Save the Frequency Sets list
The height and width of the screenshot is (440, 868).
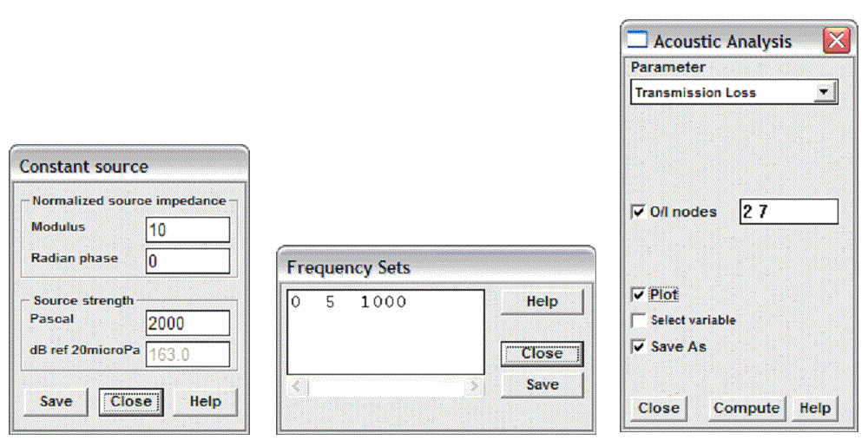(x=542, y=384)
